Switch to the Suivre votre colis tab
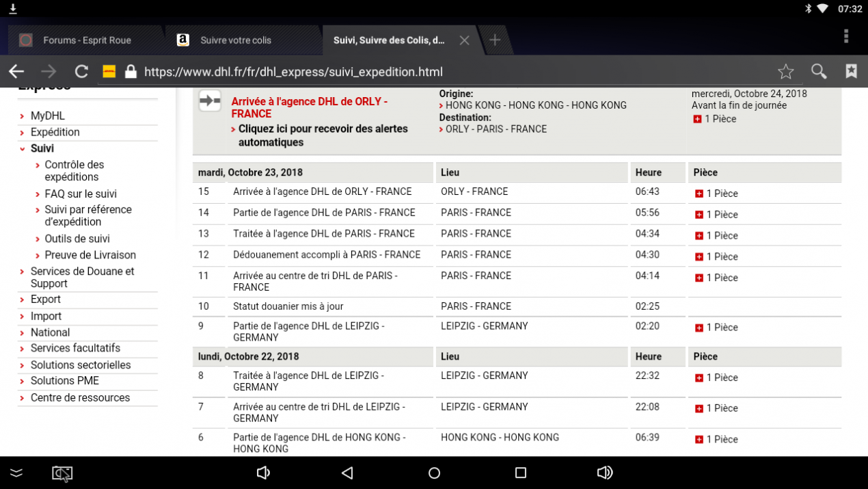This screenshot has height=489, width=868. click(x=243, y=40)
